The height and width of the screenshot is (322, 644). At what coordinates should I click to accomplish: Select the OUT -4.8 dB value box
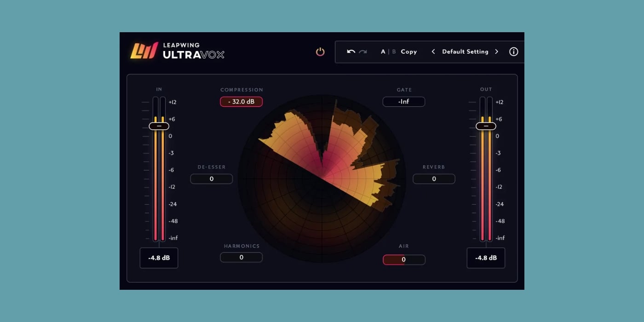click(x=486, y=258)
